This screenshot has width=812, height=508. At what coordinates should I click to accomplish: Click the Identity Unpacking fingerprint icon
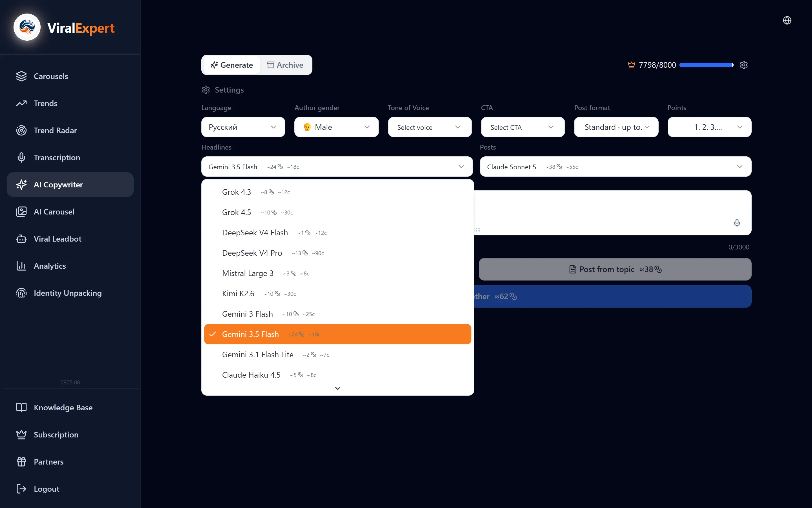click(21, 293)
